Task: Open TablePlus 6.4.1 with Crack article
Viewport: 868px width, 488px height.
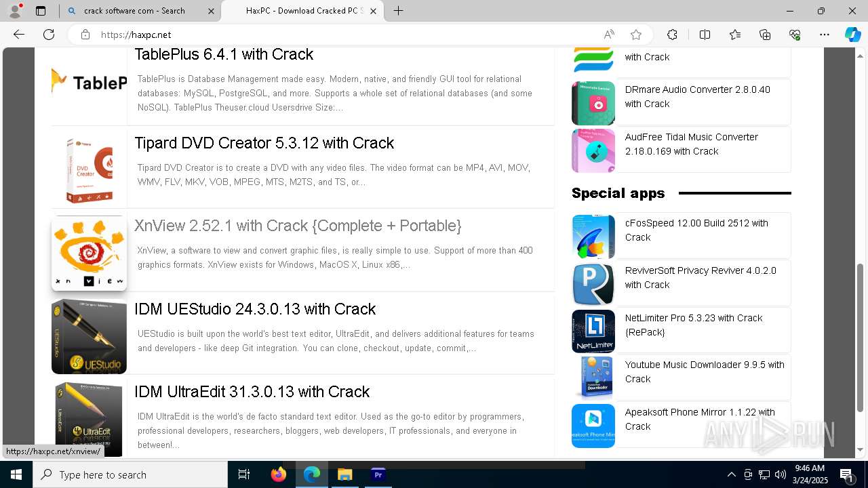Action: pyautogui.click(x=224, y=54)
